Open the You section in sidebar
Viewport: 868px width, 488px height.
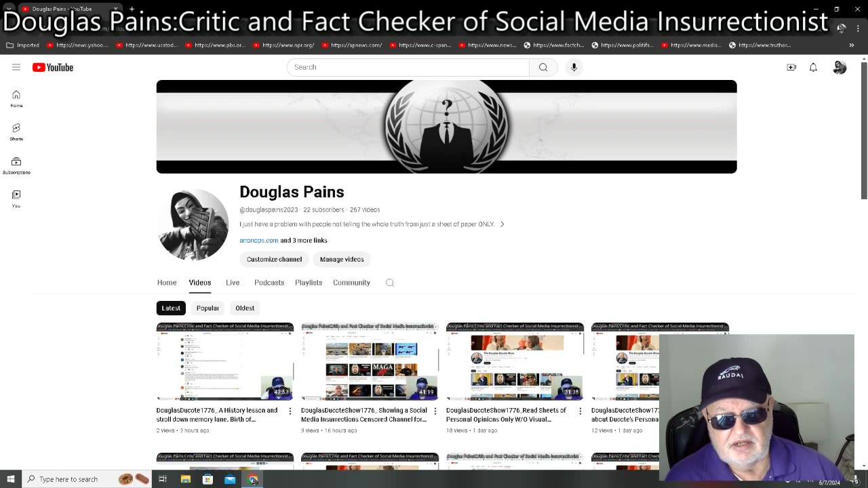click(x=16, y=199)
